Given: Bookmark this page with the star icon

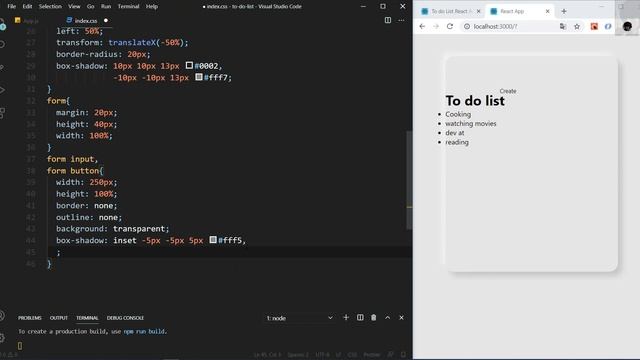Looking at the screenshot, I should 577,27.
